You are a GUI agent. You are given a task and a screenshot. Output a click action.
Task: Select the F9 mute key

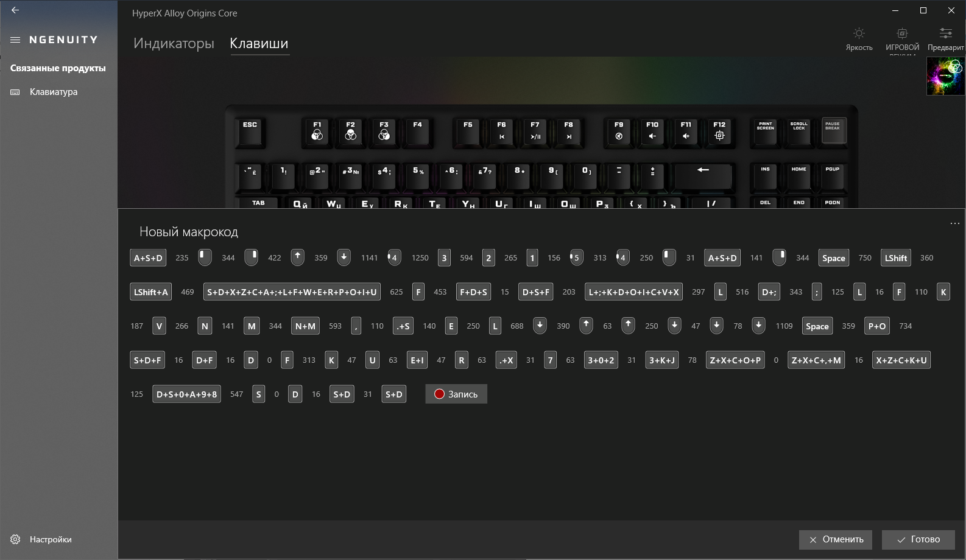(619, 131)
